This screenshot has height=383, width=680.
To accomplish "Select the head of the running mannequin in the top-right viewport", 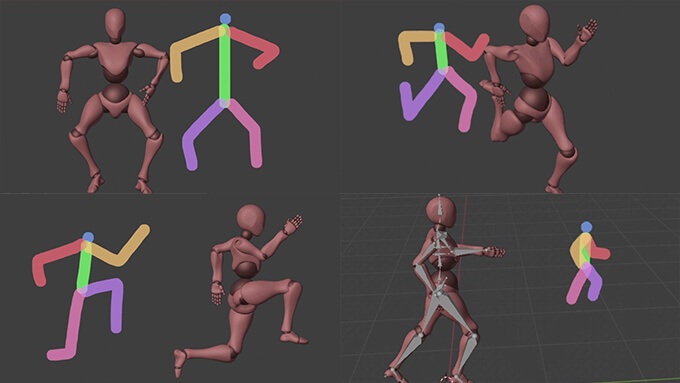I will pyautogui.click(x=534, y=23).
